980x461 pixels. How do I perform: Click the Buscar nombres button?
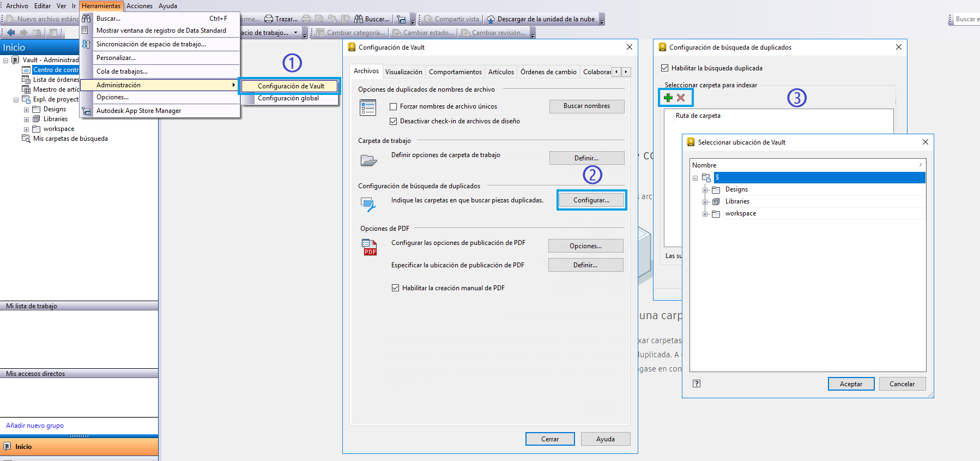coord(586,106)
